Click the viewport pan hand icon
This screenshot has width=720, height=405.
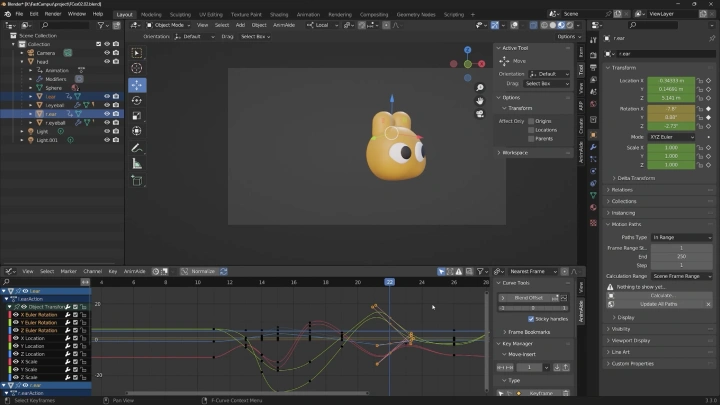(480, 101)
